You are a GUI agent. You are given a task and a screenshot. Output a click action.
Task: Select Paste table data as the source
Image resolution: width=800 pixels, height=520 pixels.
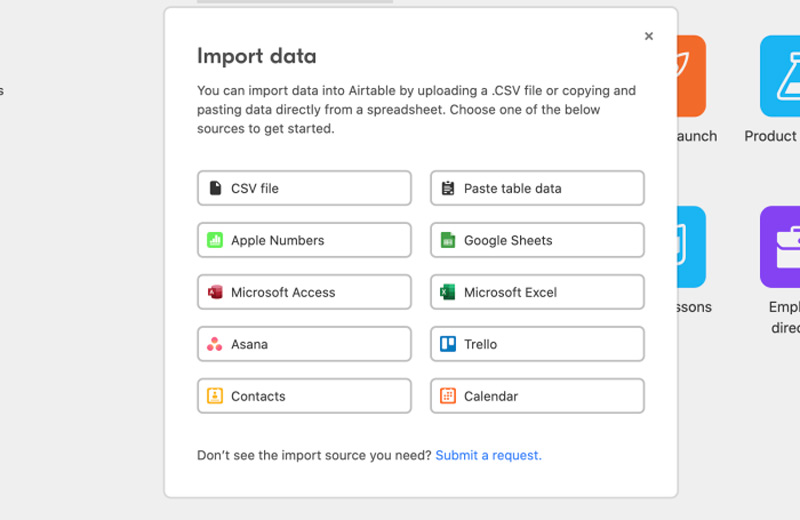pyautogui.click(x=537, y=188)
